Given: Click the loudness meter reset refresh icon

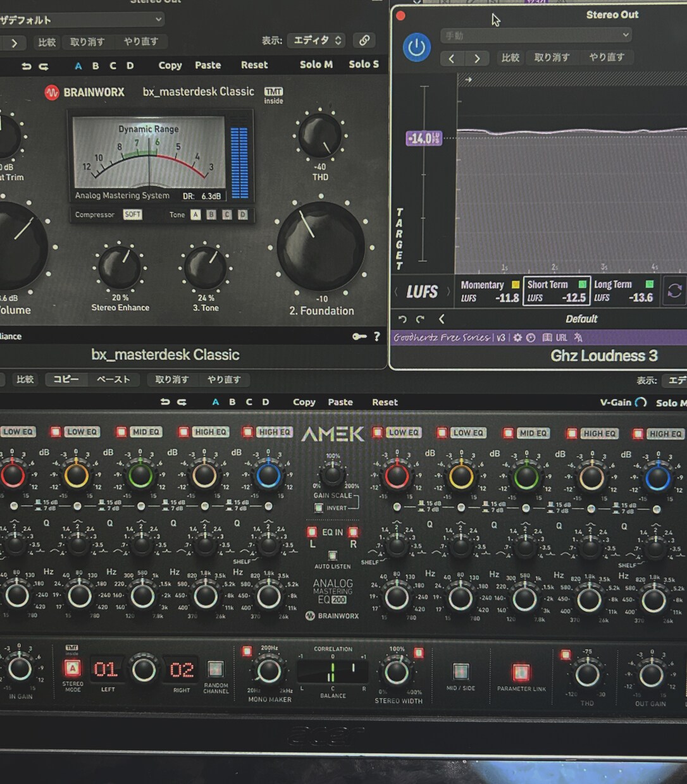Looking at the screenshot, I should (x=674, y=291).
